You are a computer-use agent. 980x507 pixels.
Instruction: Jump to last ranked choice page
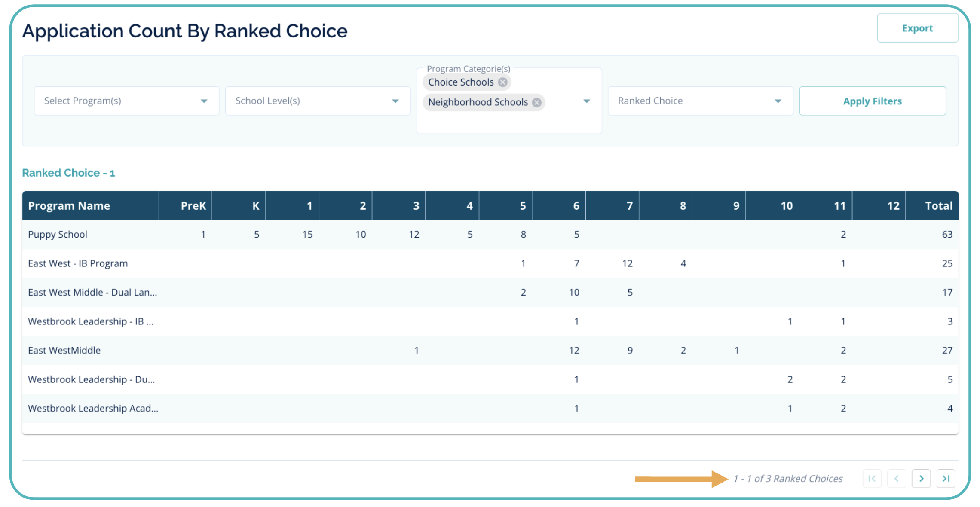click(946, 478)
